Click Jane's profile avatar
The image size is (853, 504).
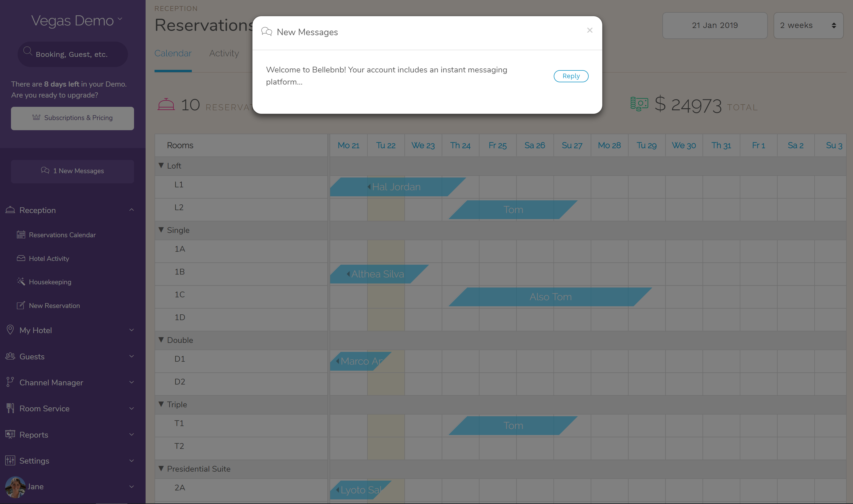[x=15, y=487]
